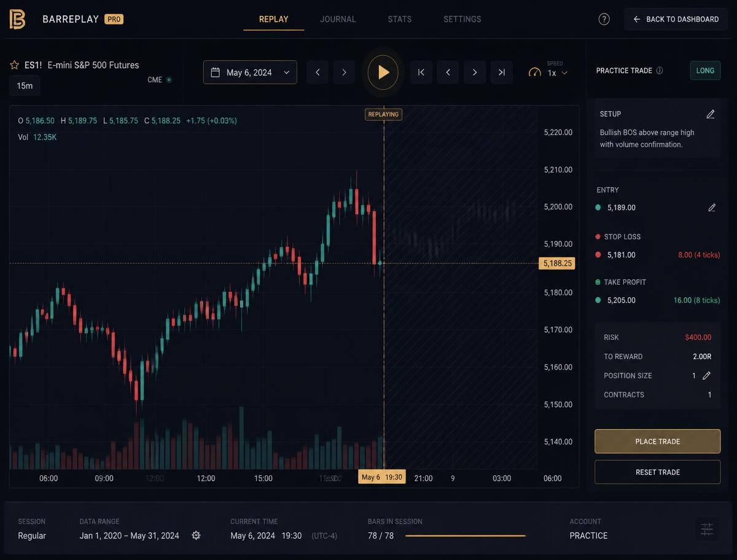The height and width of the screenshot is (560, 737).
Task: Click the REPLAYING marker on chart
Action: pos(383,114)
